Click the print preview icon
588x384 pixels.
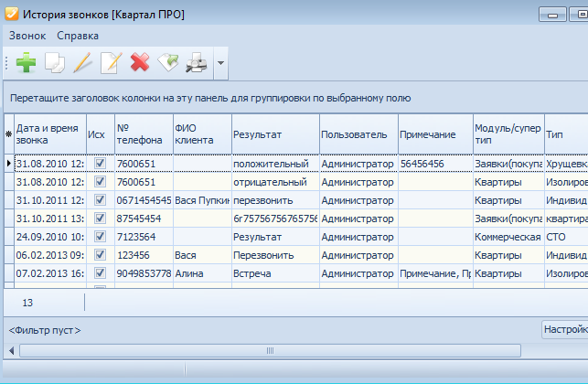pos(197,63)
